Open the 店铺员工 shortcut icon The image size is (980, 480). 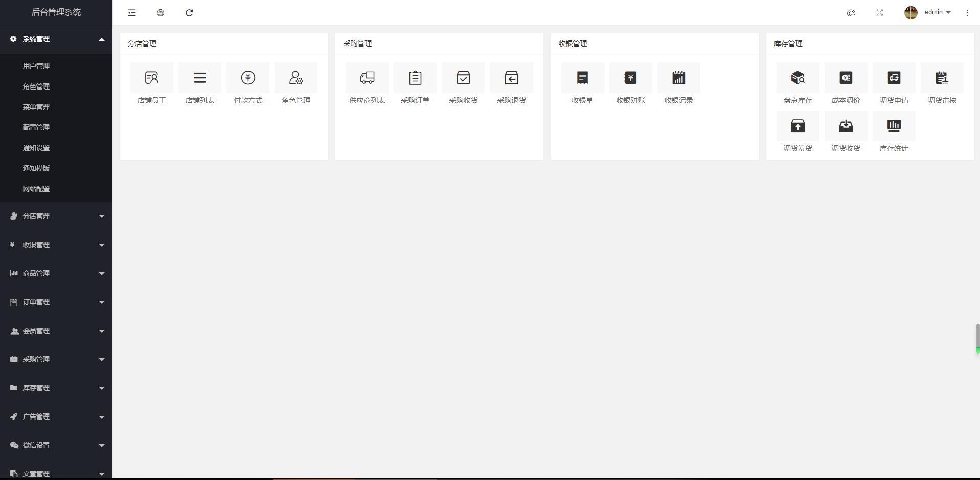tap(151, 78)
